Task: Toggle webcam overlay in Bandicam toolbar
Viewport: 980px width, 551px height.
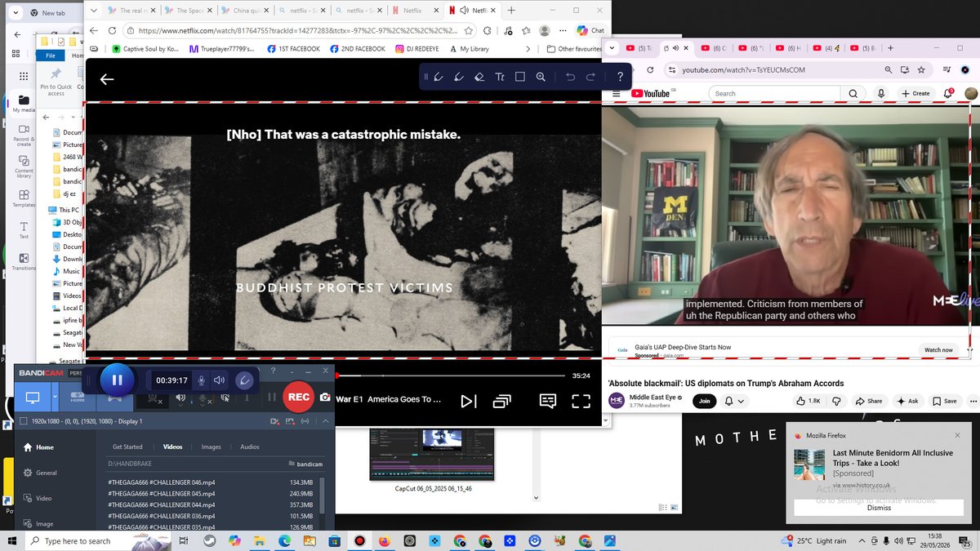Action: [152, 398]
